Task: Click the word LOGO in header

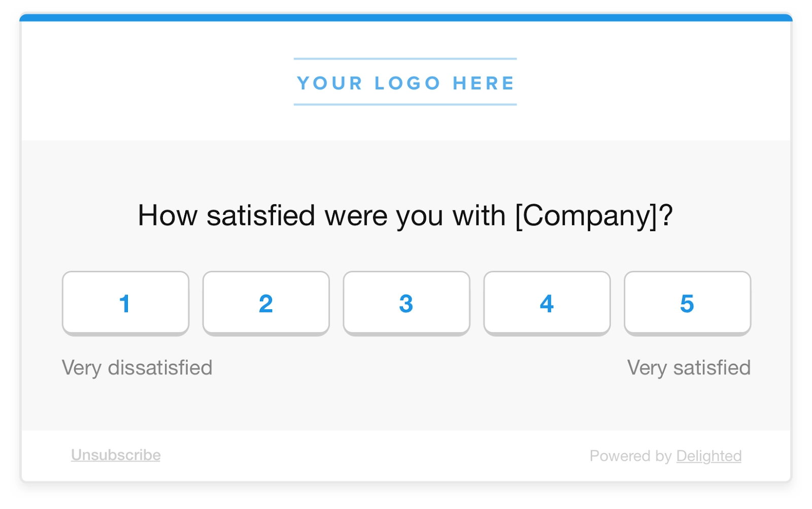Action: click(x=407, y=83)
